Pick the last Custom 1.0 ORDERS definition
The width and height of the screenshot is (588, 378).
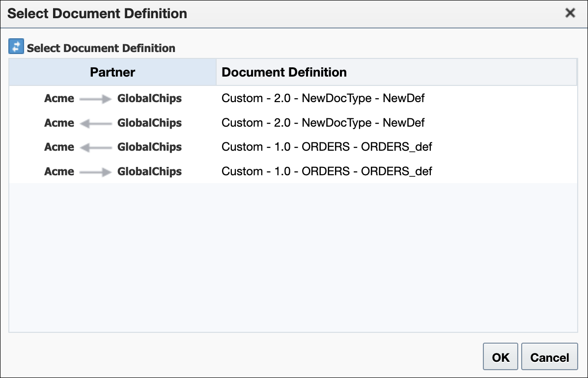(327, 171)
